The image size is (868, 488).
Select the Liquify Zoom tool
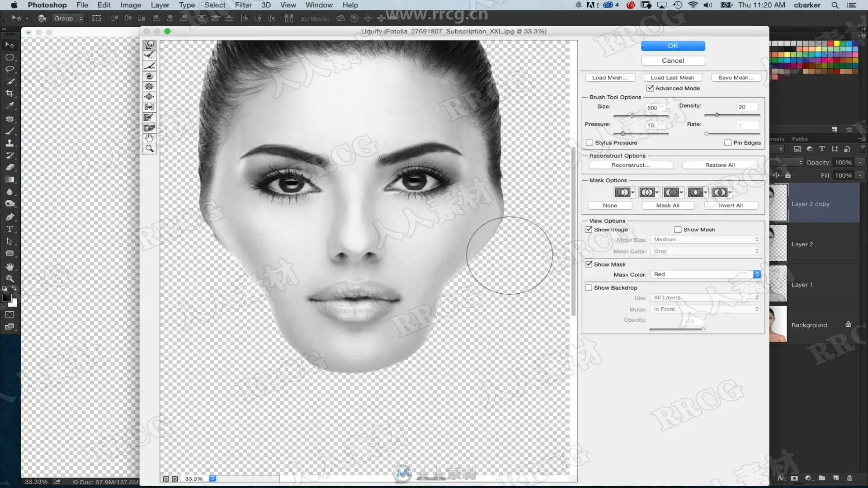tap(150, 149)
